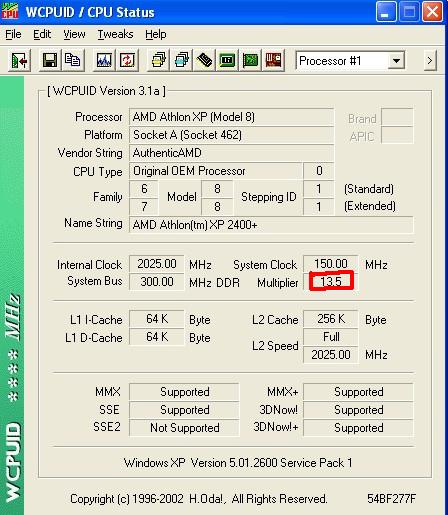This screenshot has width=448, height=515.
Task: Click the Socket A (Socket 462) platform field
Action: tap(231, 135)
